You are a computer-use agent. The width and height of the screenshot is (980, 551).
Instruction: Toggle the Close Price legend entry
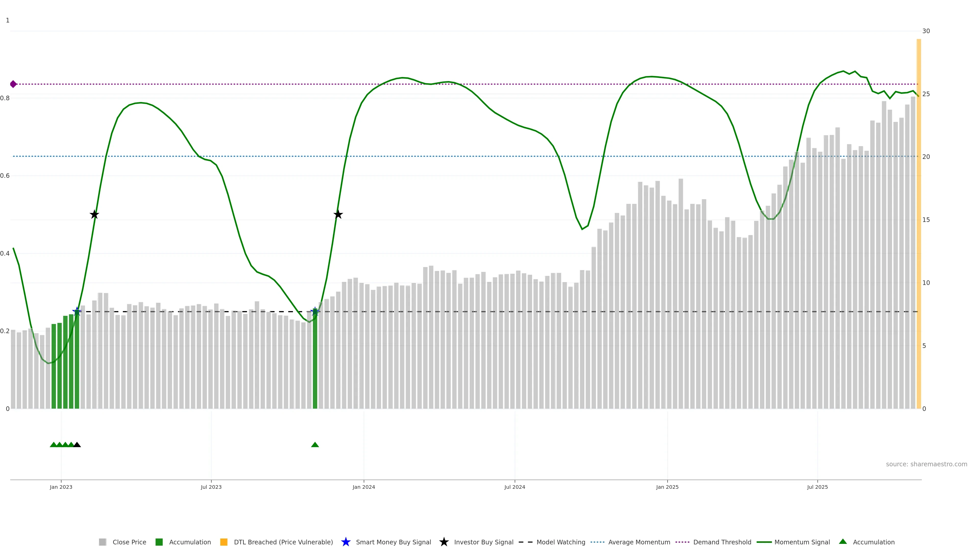[129, 542]
